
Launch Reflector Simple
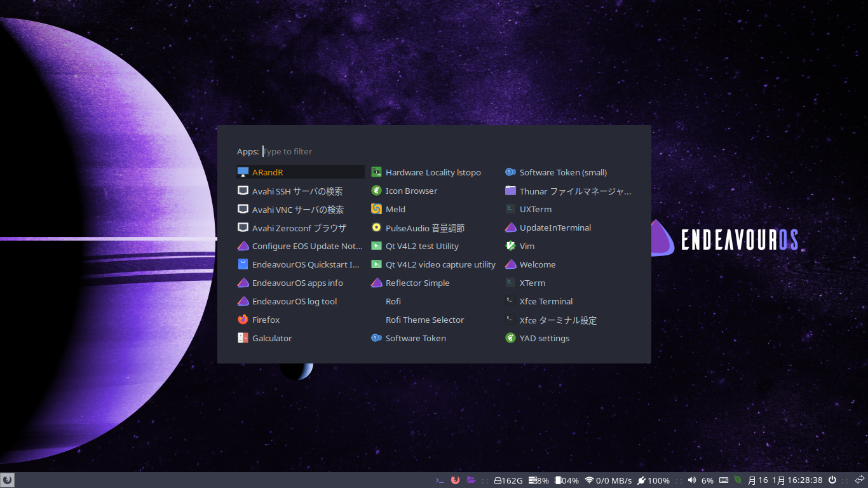click(434, 283)
